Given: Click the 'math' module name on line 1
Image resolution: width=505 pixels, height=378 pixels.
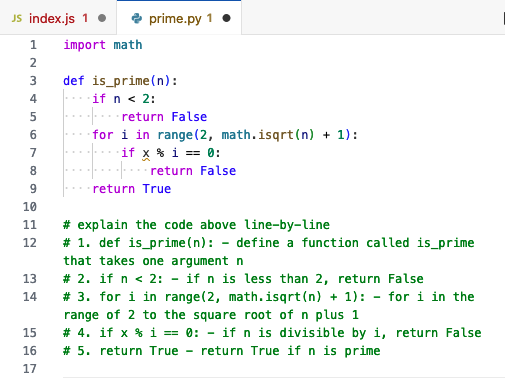Looking at the screenshot, I should tap(128, 45).
